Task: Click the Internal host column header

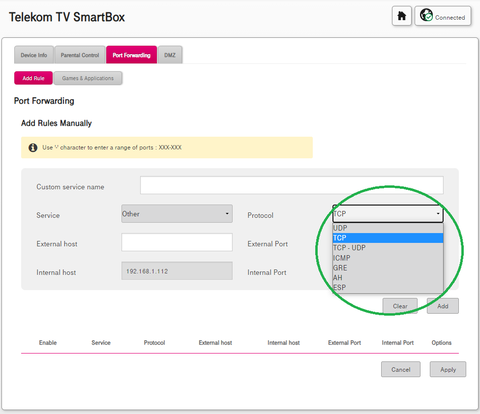Action: coord(284,343)
